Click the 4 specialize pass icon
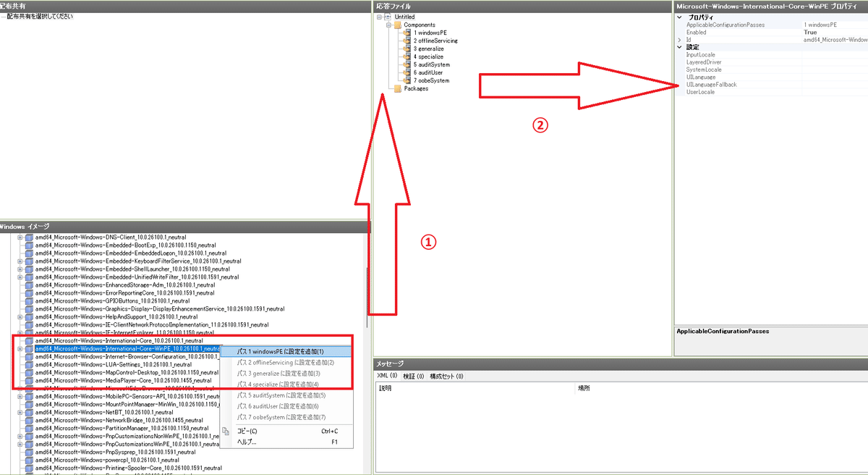This screenshot has width=868, height=475. 406,56
